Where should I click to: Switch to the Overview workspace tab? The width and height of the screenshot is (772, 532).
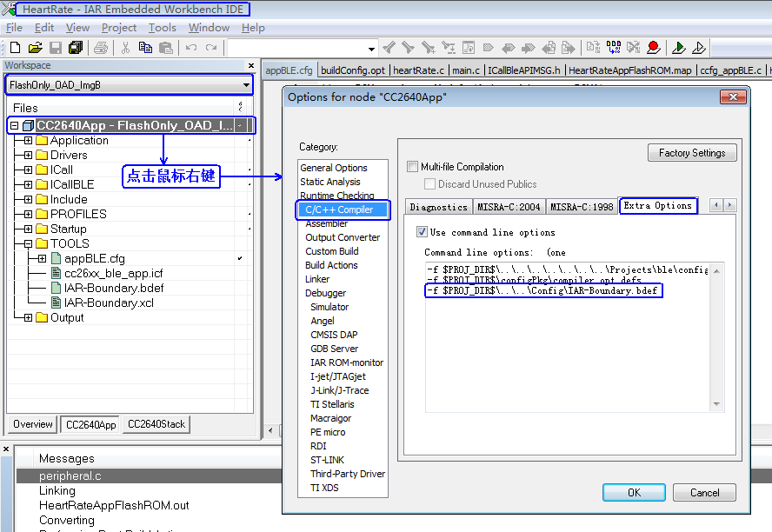tap(33, 424)
